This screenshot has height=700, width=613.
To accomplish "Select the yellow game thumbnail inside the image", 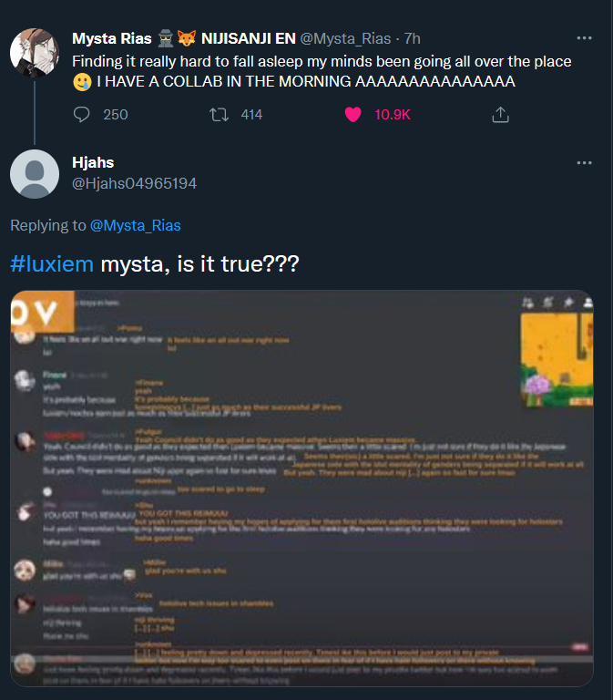I will 557,360.
